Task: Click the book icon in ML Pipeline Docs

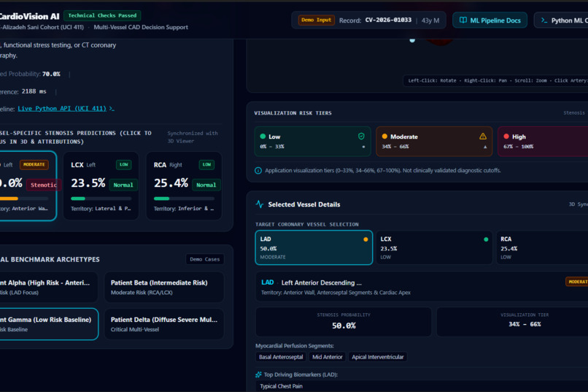Action: (463, 20)
